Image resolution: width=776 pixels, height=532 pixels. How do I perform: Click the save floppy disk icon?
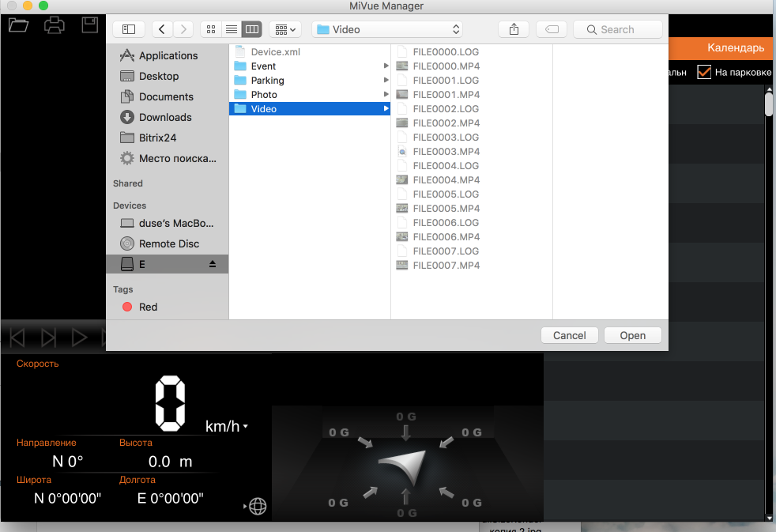click(90, 25)
